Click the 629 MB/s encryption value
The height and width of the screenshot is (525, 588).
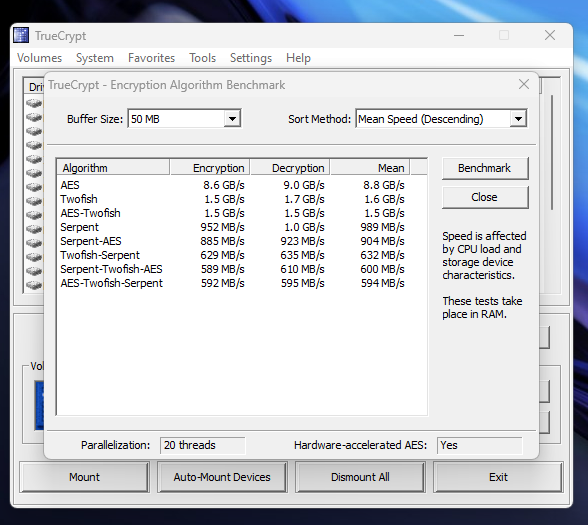222,255
